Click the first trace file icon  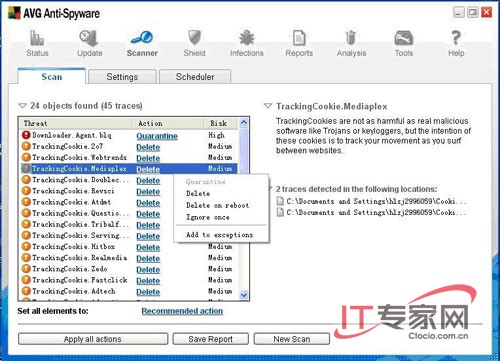click(280, 201)
